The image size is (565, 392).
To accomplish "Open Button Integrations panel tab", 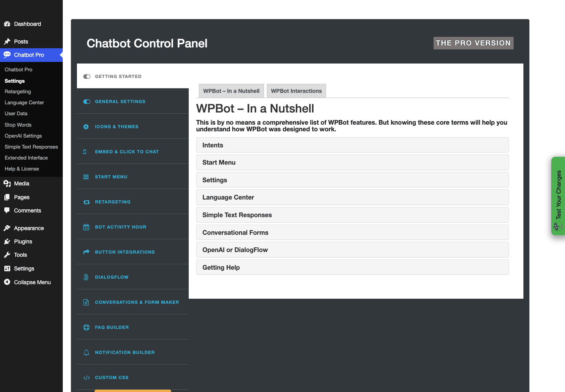I will 133,252.
